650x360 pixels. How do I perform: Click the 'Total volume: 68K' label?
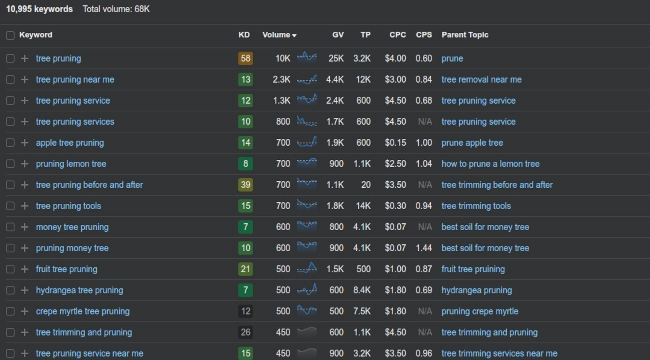116,9
